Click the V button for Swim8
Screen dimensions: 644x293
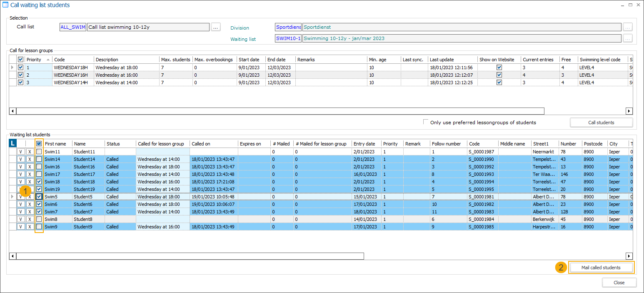pos(21,219)
